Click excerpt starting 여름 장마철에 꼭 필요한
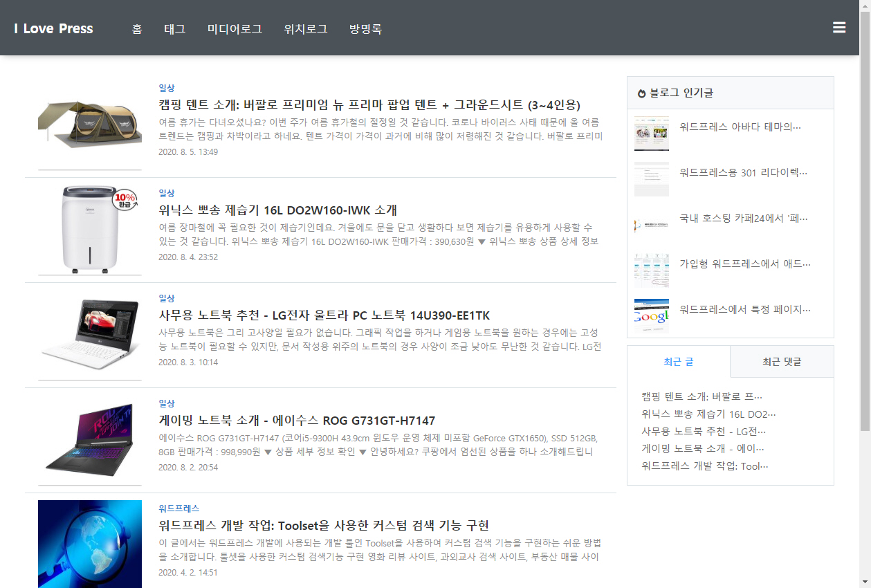The width and height of the screenshot is (871, 588). pyautogui.click(x=378, y=234)
